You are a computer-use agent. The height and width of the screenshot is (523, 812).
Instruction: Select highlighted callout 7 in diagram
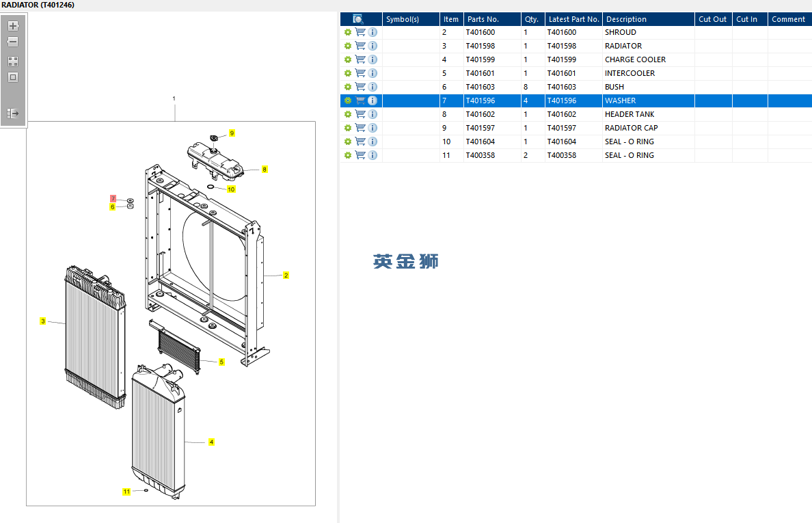tap(113, 198)
